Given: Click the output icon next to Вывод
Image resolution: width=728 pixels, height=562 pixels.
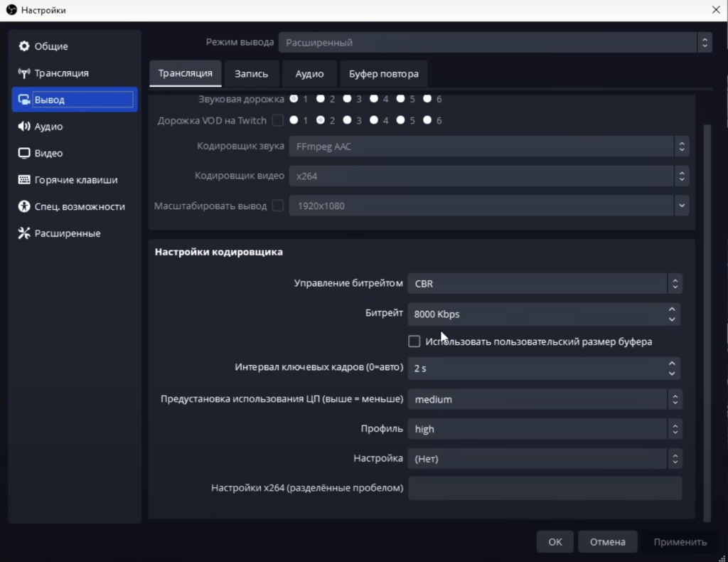Looking at the screenshot, I should (x=23, y=100).
